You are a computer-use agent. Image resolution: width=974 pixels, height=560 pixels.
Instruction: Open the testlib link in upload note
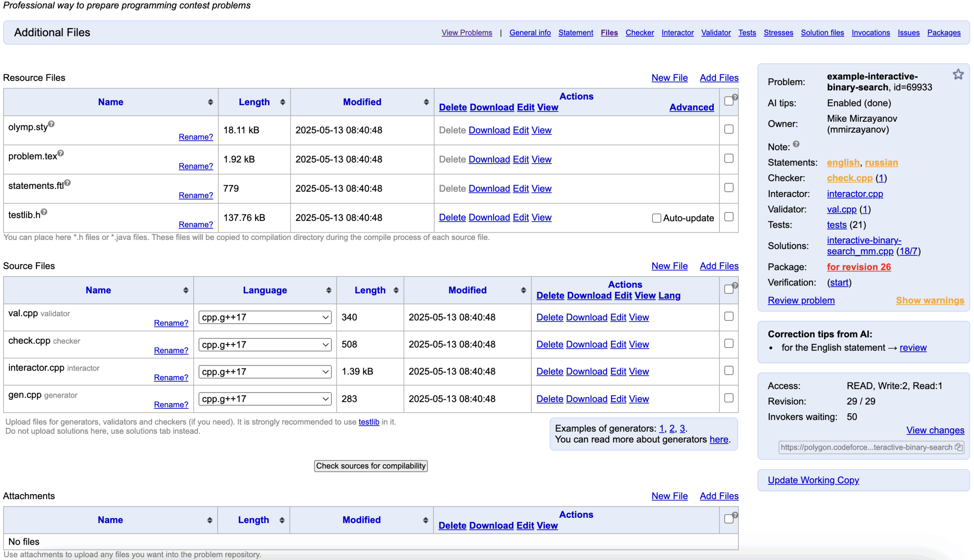click(x=369, y=422)
